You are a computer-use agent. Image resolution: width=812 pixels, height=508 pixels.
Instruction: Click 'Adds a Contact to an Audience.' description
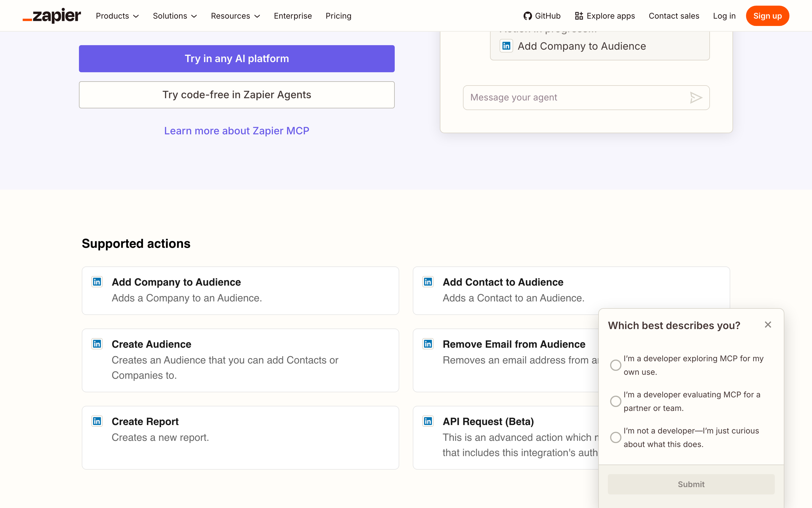[x=513, y=298]
